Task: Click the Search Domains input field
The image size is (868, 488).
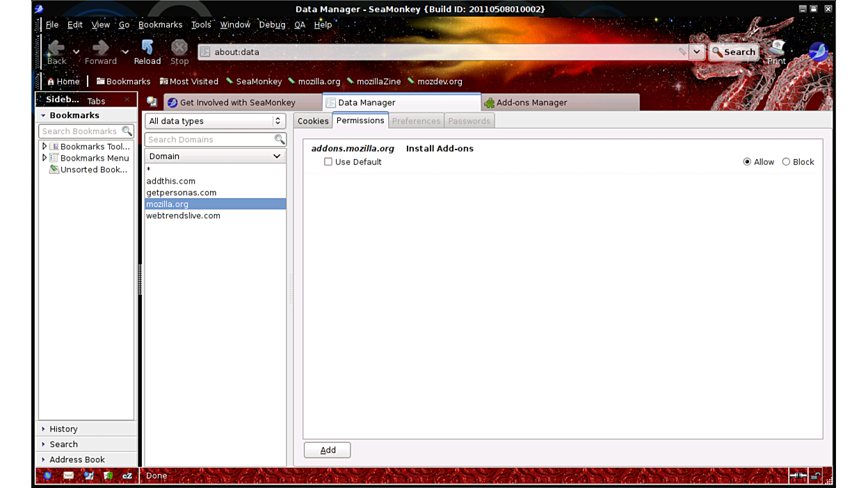Action: pyautogui.click(x=209, y=140)
